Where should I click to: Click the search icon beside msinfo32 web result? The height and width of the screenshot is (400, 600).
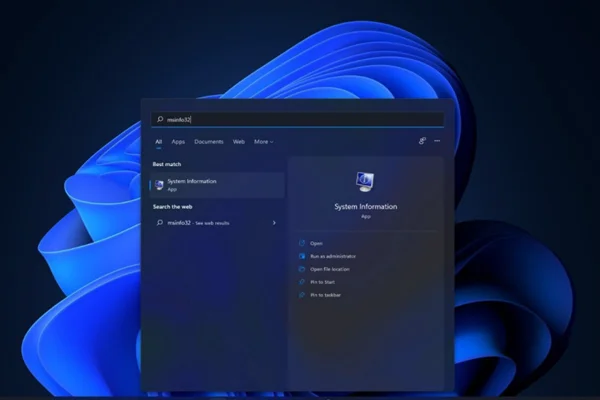pyautogui.click(x=160, y=222)
